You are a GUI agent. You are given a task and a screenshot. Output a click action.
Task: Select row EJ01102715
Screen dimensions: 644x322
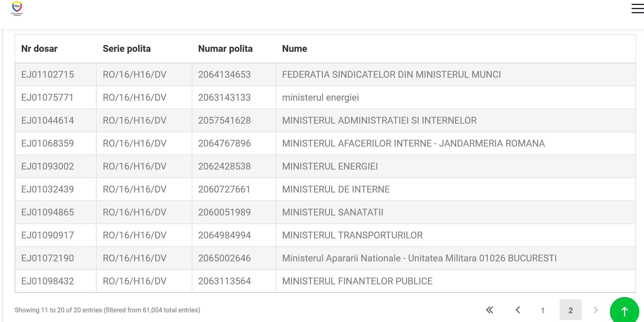click(48, 74)
